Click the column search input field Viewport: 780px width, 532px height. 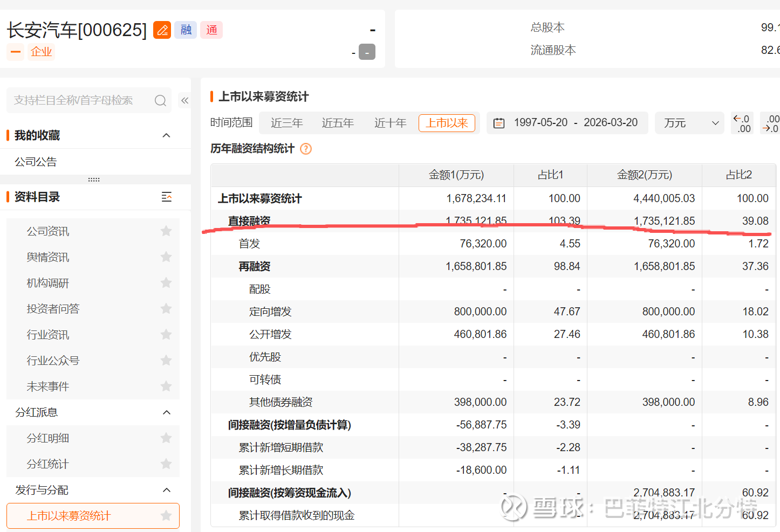[81, 101]
